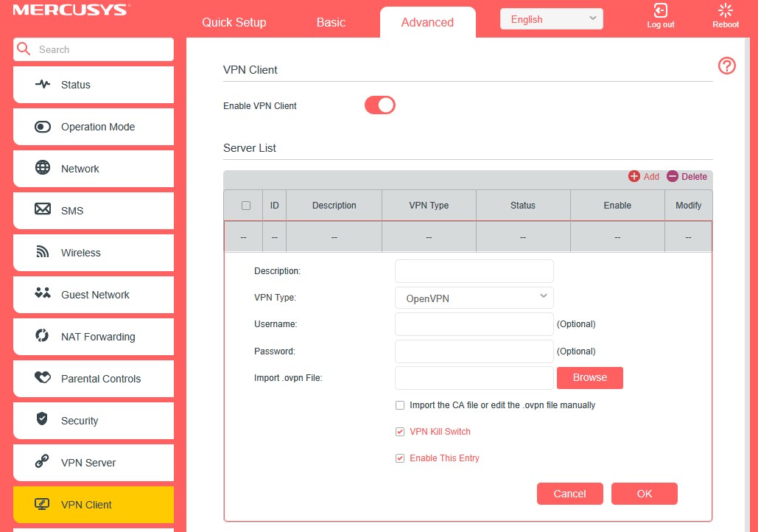Uncheck the VPN Kill Switch option
The width and height of the screenshot is (758, 532).
pyautogui.click(x=400, y=431)
